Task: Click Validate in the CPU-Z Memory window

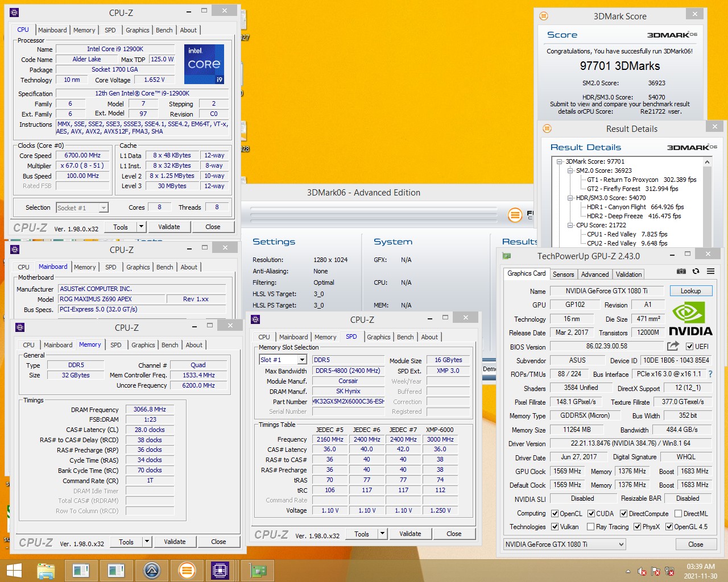Action: (175, 542)
